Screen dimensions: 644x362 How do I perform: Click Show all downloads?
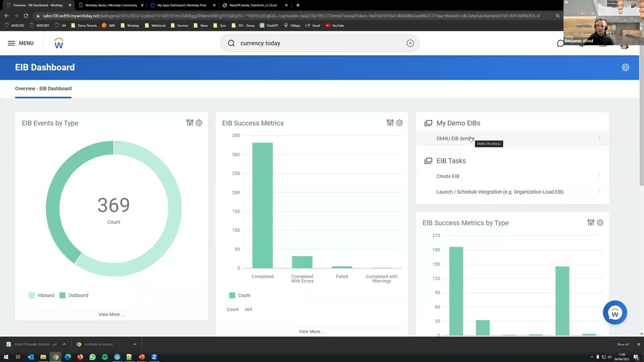pyautogui.click(x=623, y=344)
